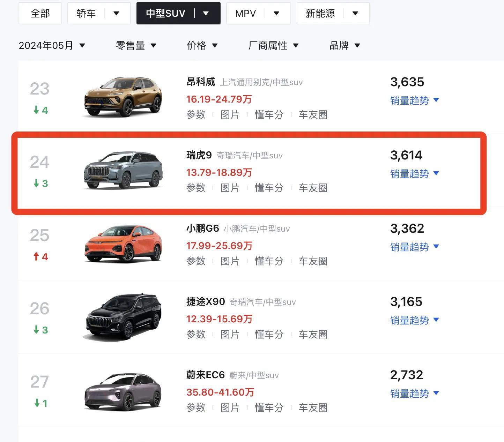
Task: Expand 销量趋势 for 瑞虎9
Action: [x=414, y=174]
